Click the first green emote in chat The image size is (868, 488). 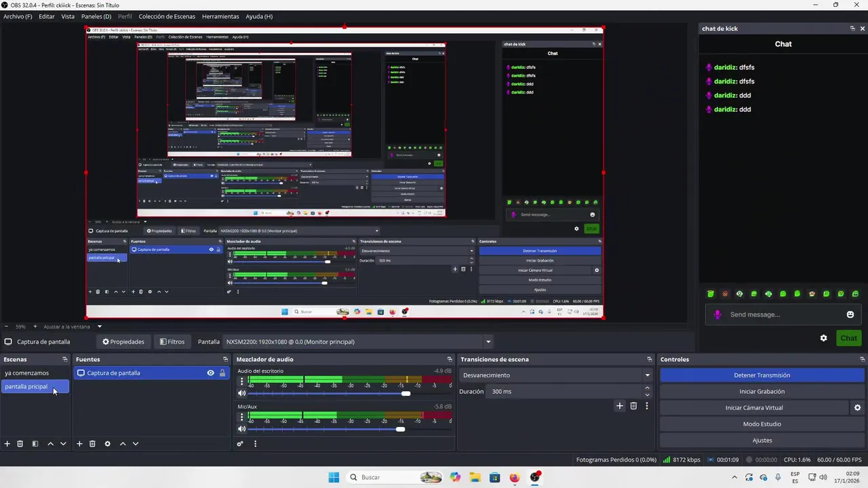[x=711, y=294]
